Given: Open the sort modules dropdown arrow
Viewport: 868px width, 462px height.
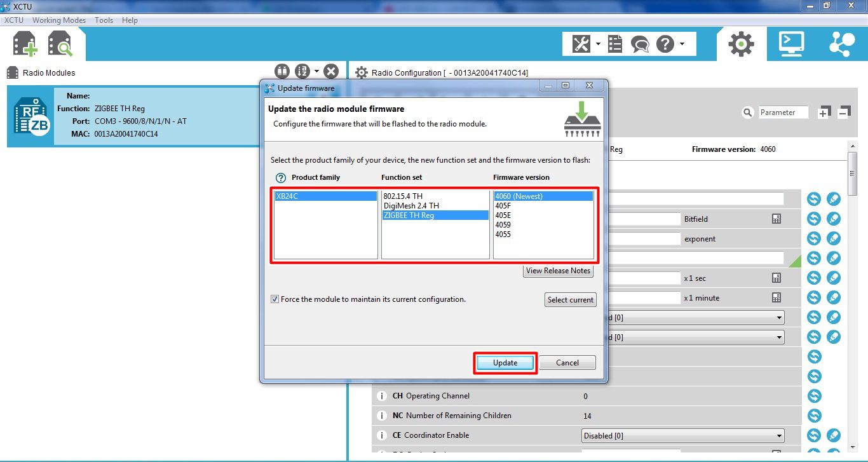Looking at the screenshot, I should [x=316, y=71].
